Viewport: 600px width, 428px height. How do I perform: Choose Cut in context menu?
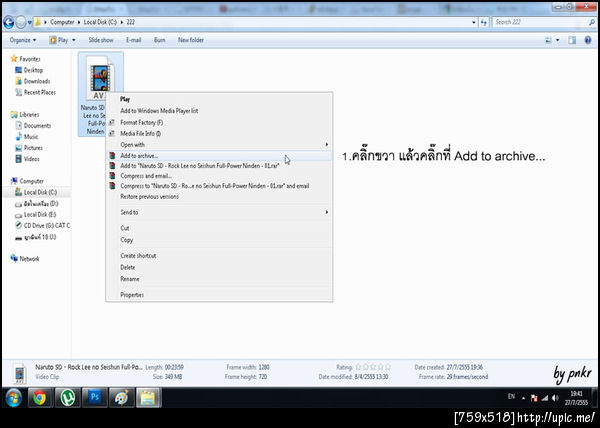pos(219,228)
